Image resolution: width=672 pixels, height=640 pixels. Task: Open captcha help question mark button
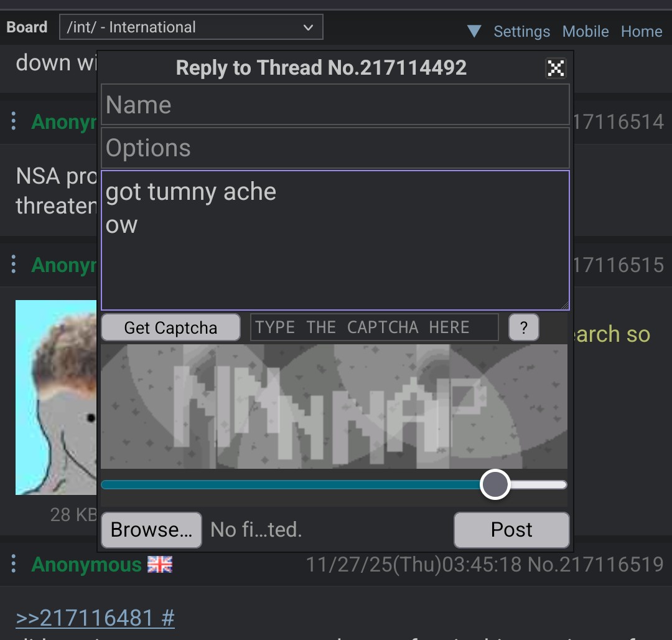click(524, 327)
